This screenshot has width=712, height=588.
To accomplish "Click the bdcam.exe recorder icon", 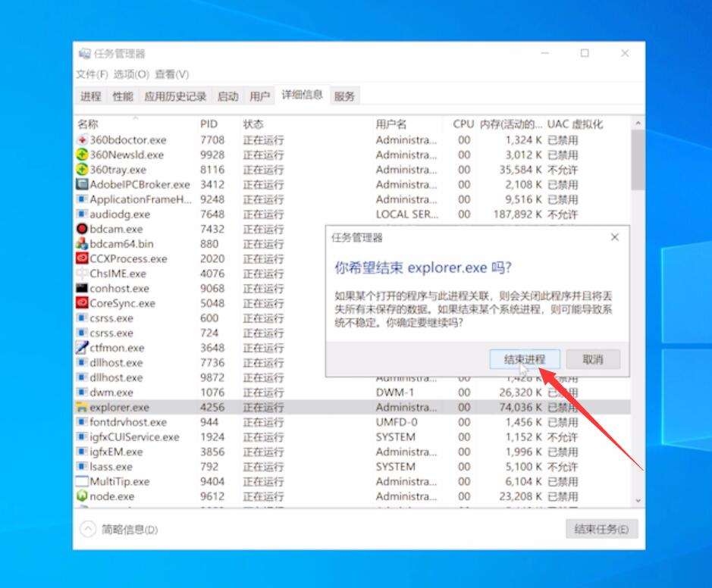I will (x=81, y=229).
